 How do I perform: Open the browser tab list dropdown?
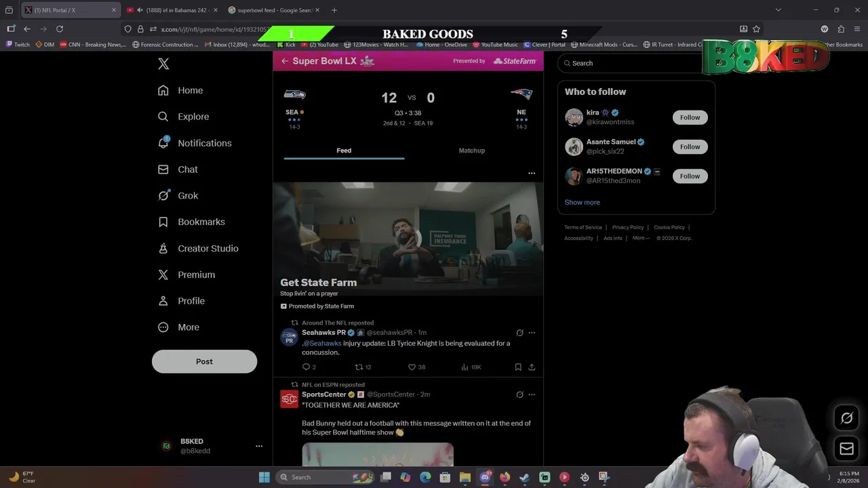click(778, 10)
